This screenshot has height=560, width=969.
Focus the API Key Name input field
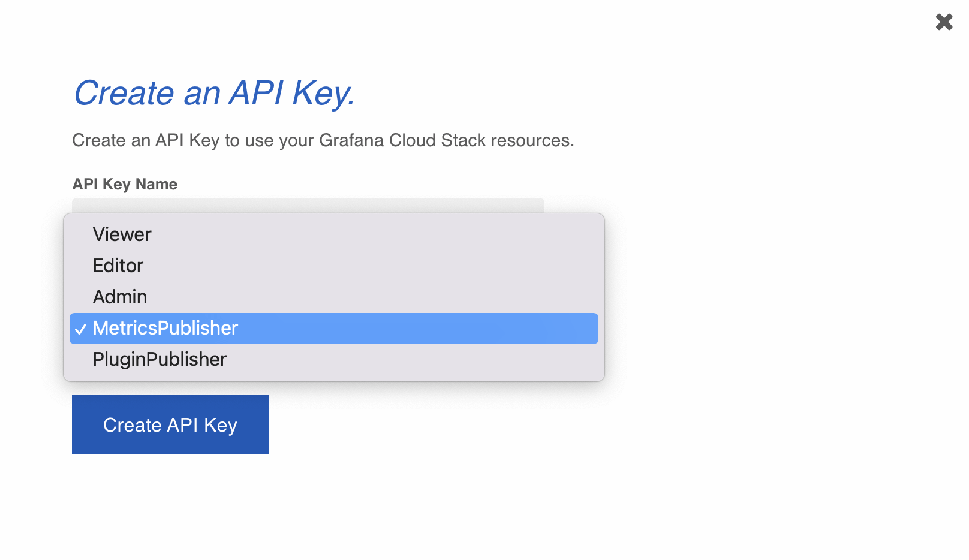pos(308,205)
